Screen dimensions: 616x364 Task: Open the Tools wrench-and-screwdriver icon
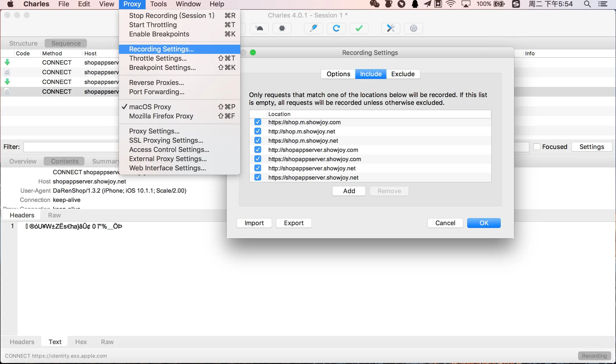click(x=391, y=28)
